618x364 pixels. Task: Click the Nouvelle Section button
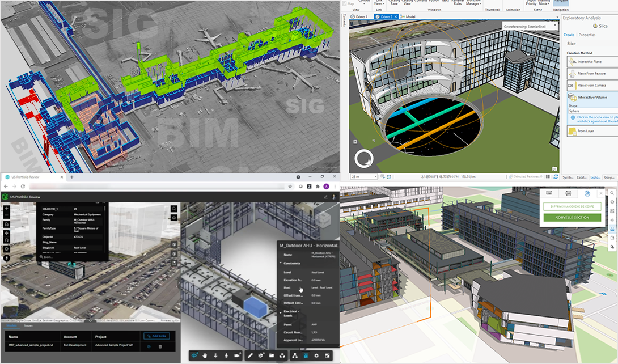coord(572,218)
